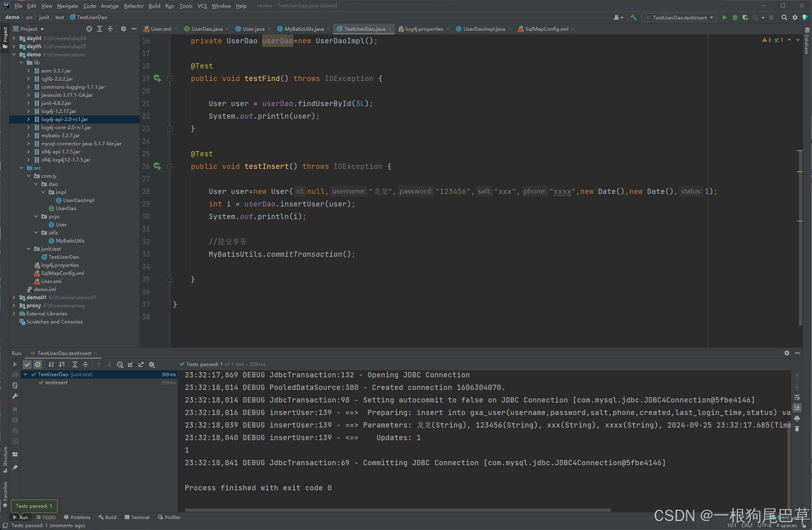Run TestUserDao.testInsert from the main toolbar
This screenshot has height=530, width=812.
[x=724, y=17]
